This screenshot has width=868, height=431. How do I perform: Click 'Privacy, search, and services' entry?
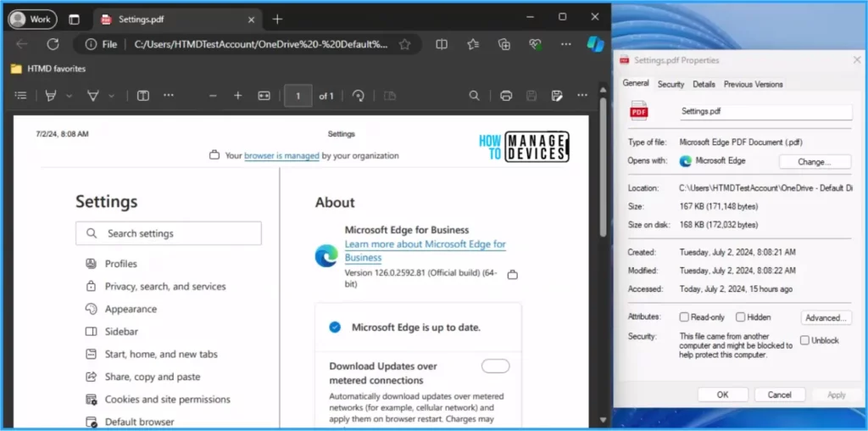pyautogui.click(x=165, y=287)
